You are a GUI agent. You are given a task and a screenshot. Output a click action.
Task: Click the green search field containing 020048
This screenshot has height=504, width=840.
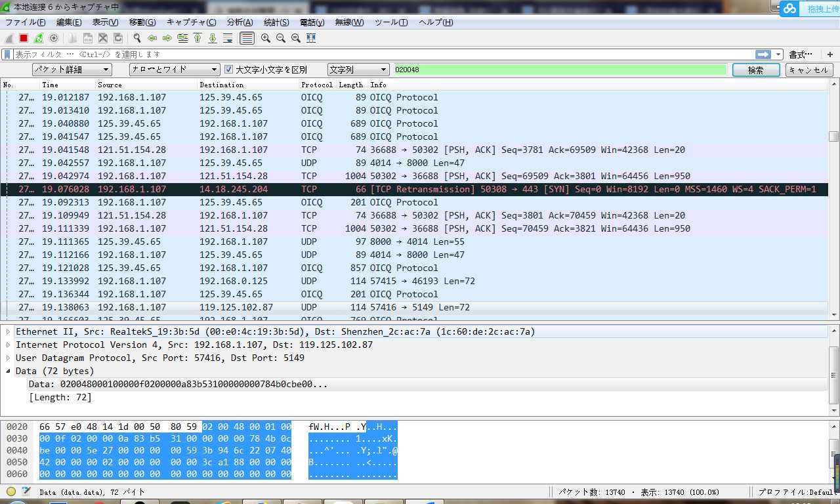560,70
